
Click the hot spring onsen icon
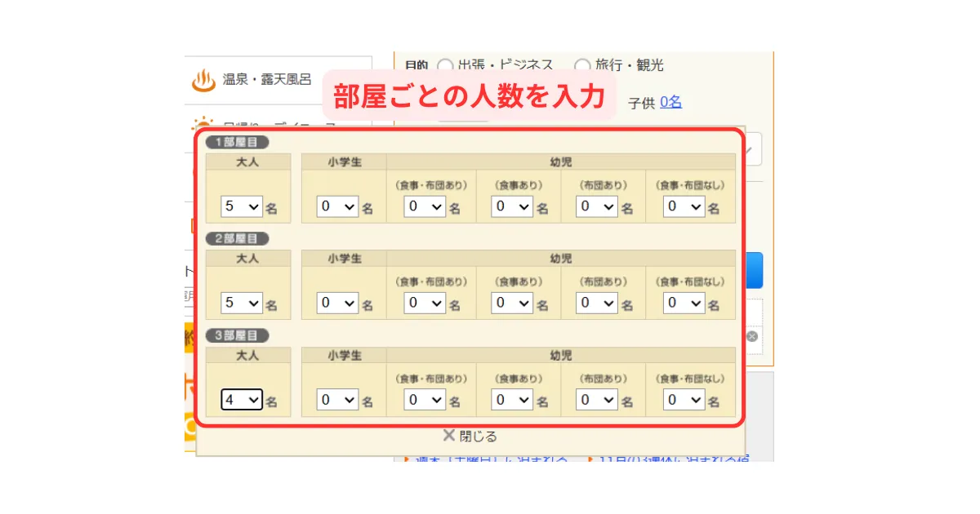click(x=203, y=80)
